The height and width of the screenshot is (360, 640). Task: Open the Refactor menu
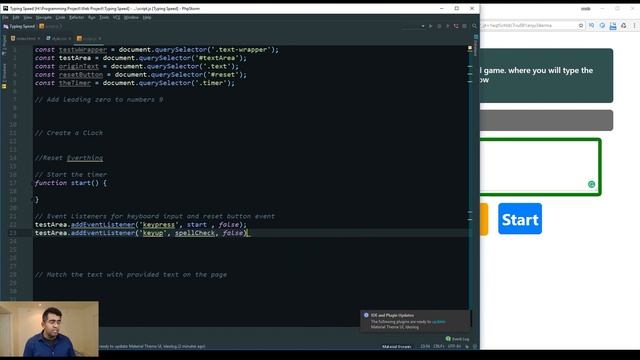[x=76, y=18]
